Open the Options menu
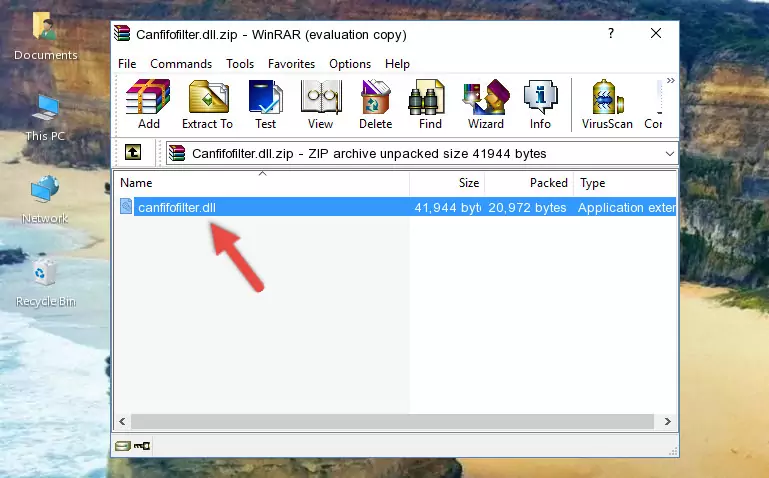Image resolution: width=769 pixels, height=478 pixels. click(350, 64)
